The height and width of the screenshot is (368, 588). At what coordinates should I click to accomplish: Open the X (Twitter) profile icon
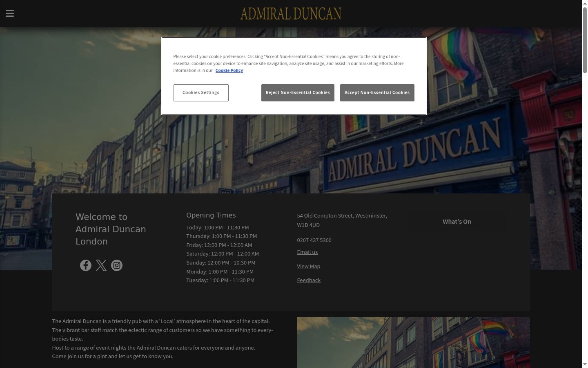point(101,265)
